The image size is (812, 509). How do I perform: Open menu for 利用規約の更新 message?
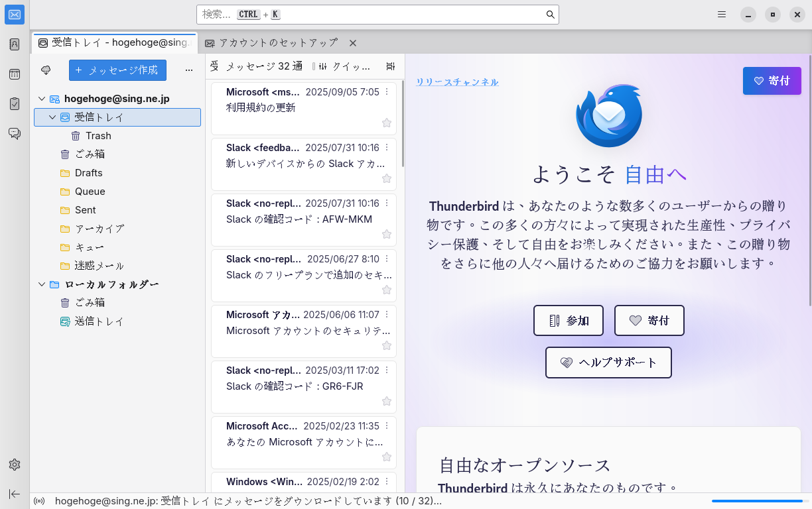(387, 92)
